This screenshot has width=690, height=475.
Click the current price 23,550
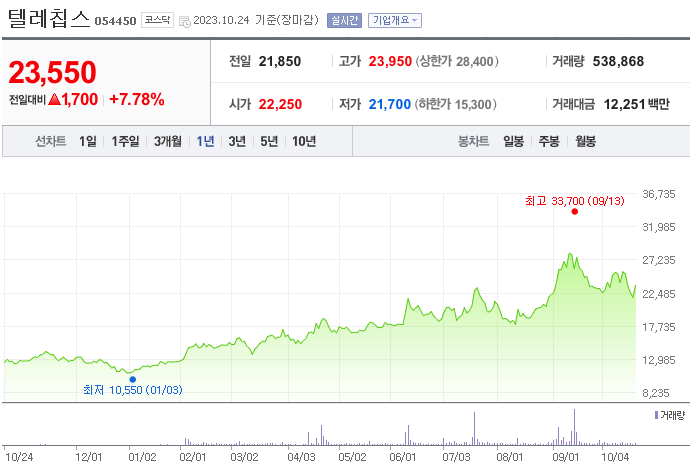tap(52, 72)
